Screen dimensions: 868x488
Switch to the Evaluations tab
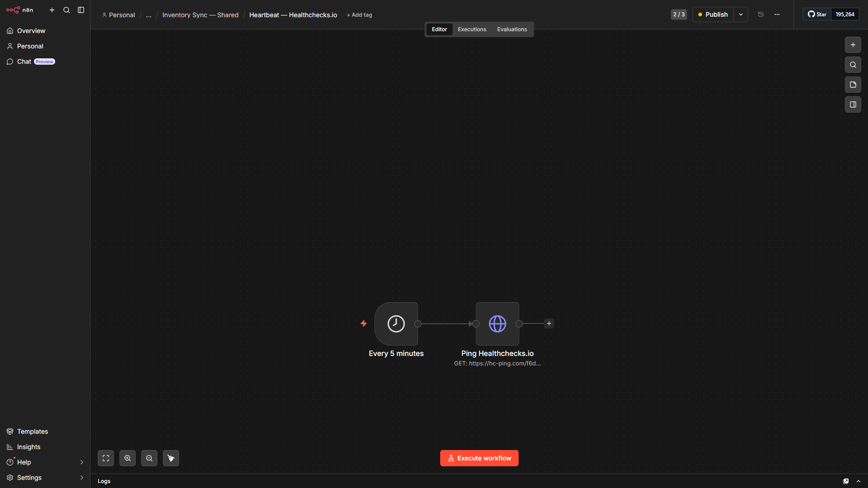(512, 29)
